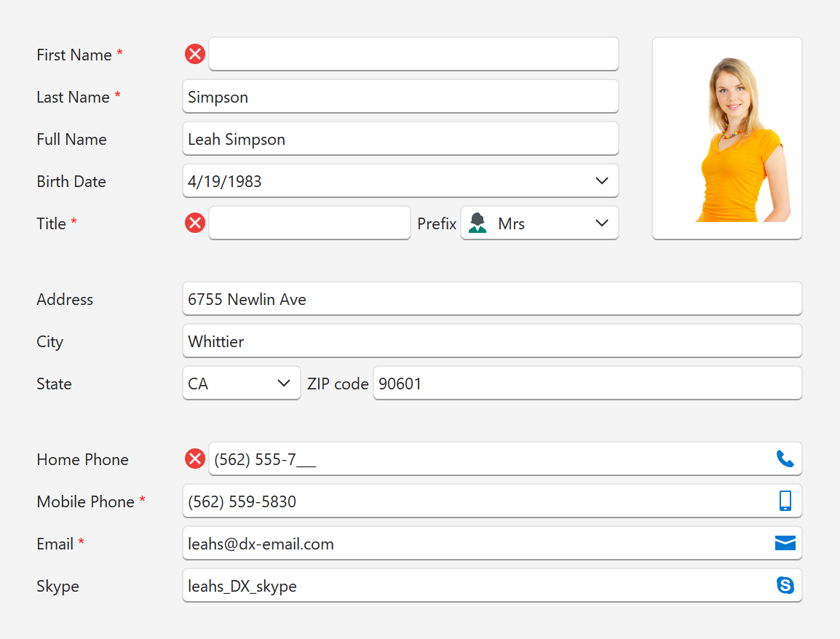This screenshot has height=639, width=840.
Task: Click the empty First Name input field
Action: (413, 55)
